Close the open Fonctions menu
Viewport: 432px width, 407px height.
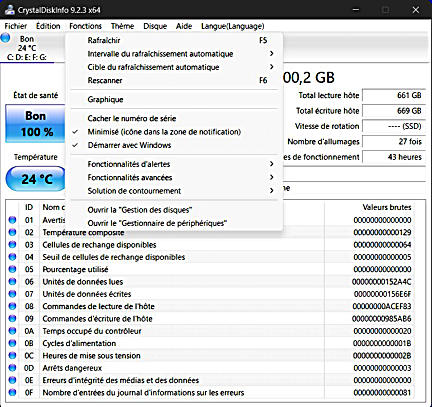click(x=85, y=26)
